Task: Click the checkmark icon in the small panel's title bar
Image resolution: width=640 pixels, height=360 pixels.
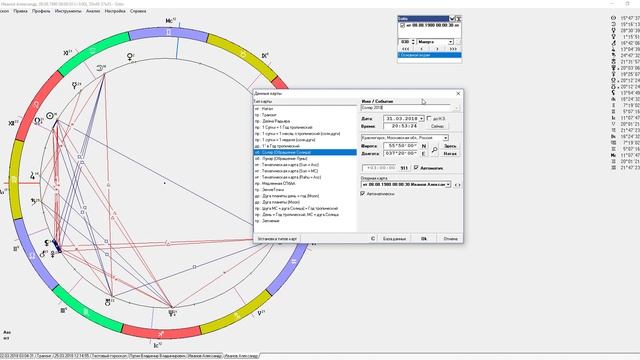Action: click(452, 18)
